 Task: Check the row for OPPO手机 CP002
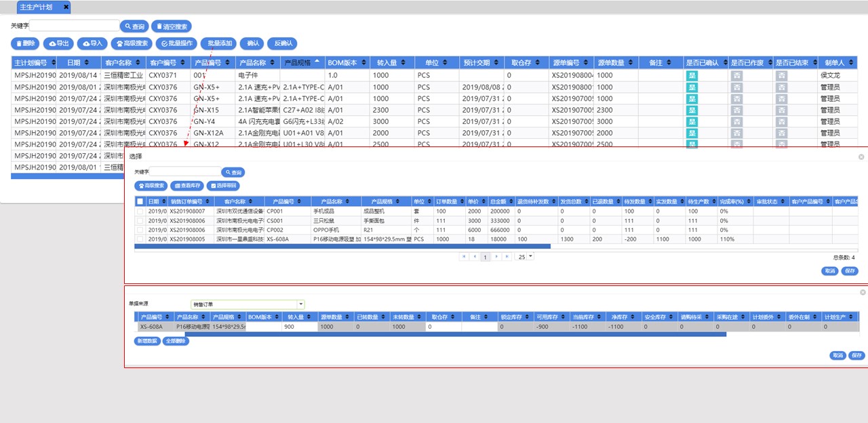click(x=140, y=229)
